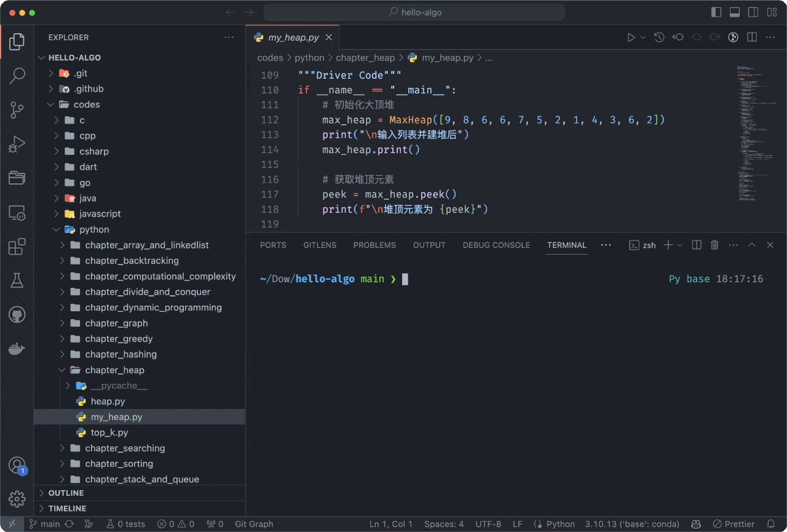787x532 pixels.
Task: Open the new terminal launch profile dropdown
Action: 680,245
